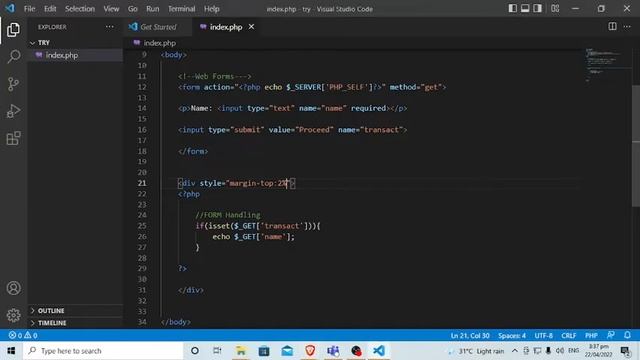
Task: Open File Explorer from taskbar
Action: [241, 351]
